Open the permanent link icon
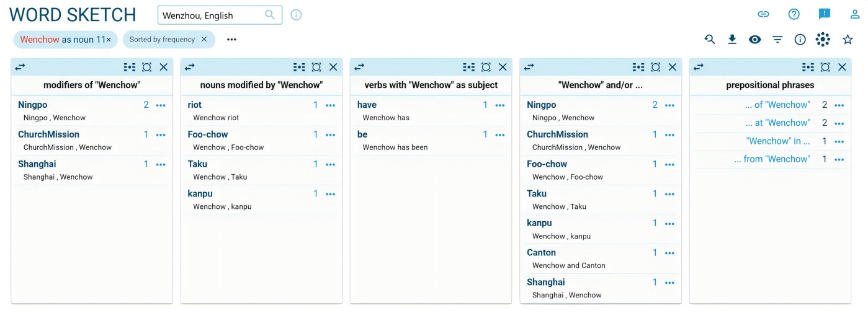This screenshot has height=329, width=868. 763,14
